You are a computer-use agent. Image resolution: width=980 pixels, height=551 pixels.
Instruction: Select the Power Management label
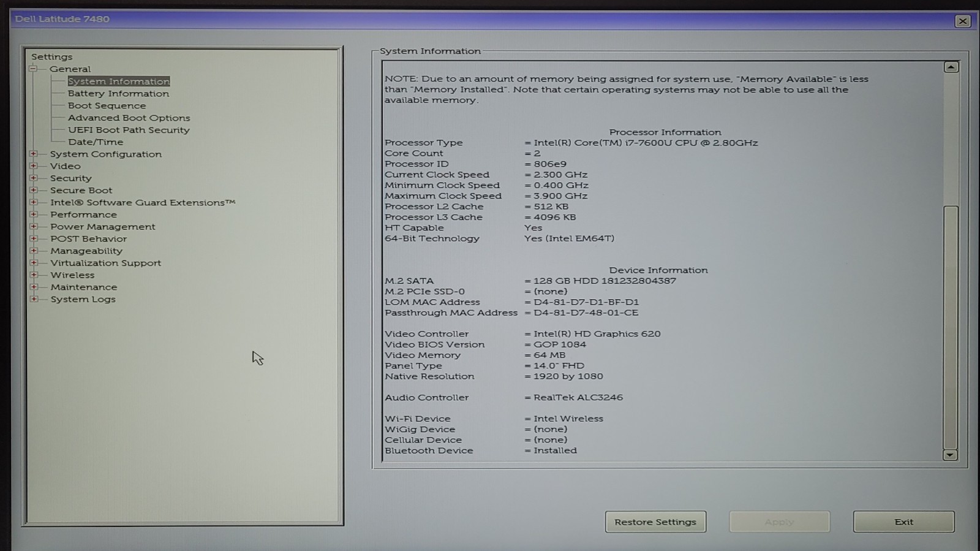[x=103, y=227]
